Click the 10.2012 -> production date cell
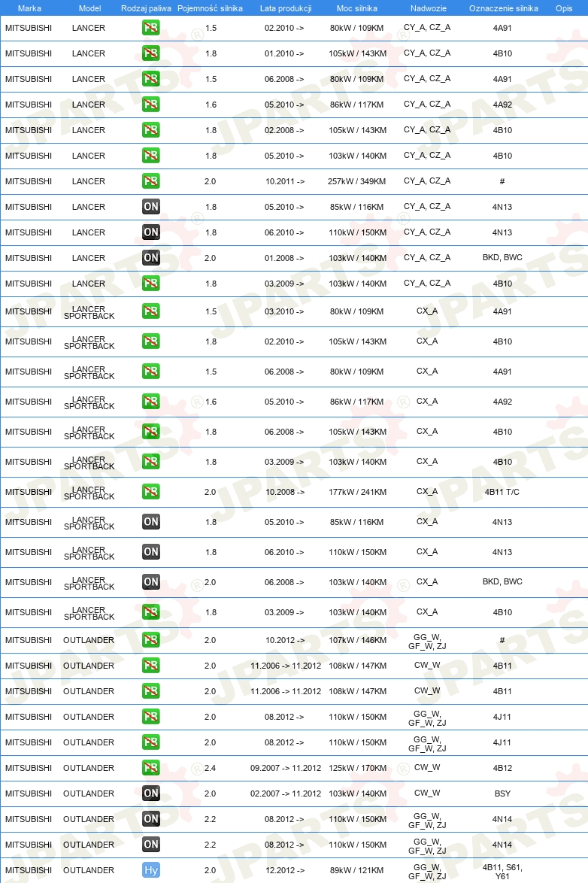 (284, 640)
